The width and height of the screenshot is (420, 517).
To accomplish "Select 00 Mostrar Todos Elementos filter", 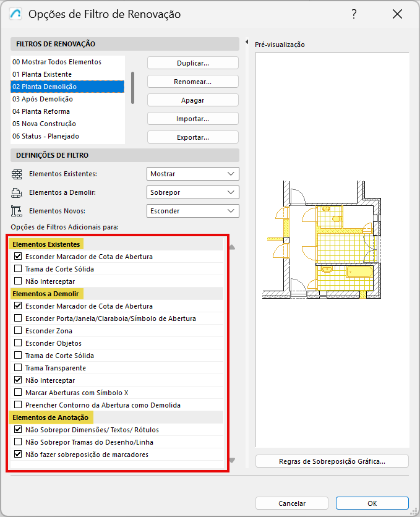I will point(67,62).
